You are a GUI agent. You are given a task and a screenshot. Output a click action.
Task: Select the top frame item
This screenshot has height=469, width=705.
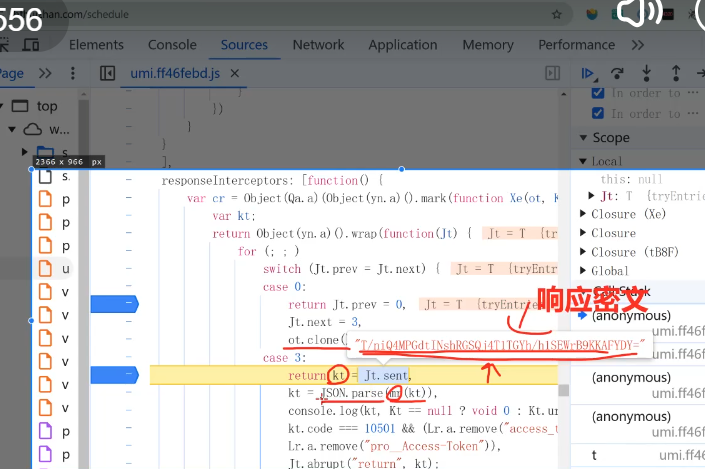pyautogui.click(x=47, y=106)
